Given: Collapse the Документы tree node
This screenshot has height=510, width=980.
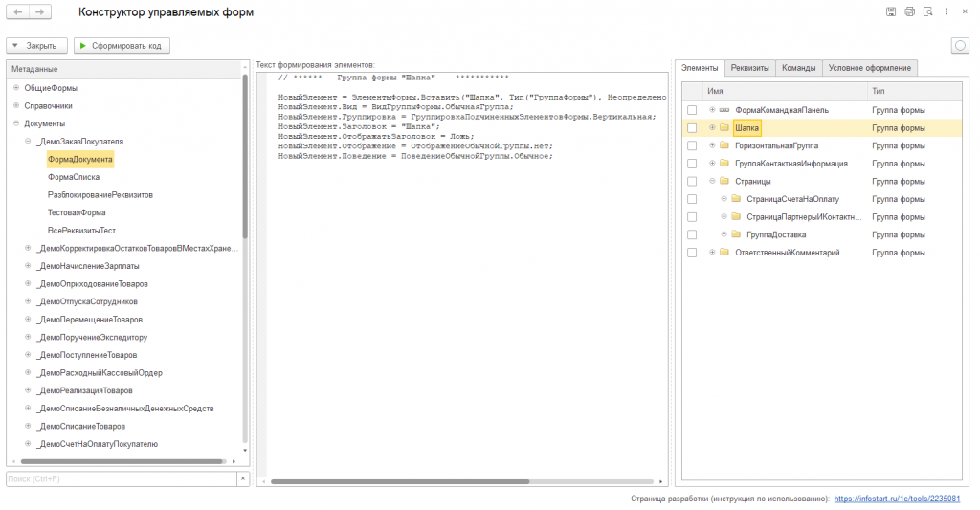Looking at the screenshot, I should tap(16, 123).
